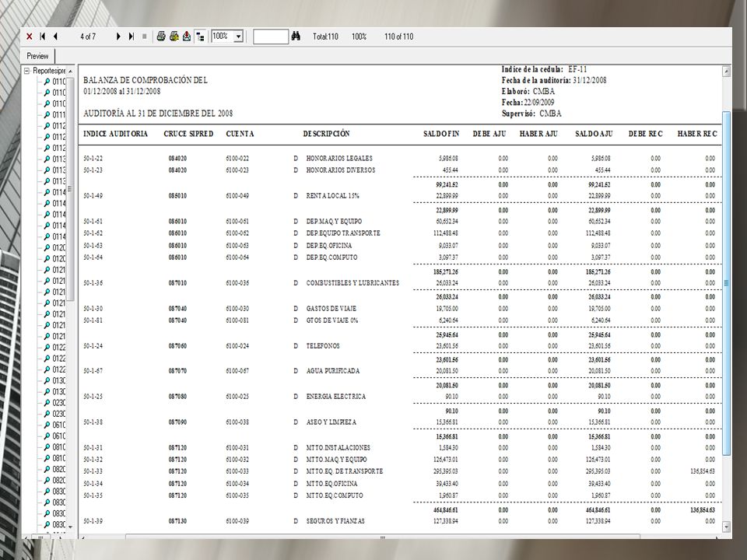Click the binoculars search icon
Viewport: 747px width, 560px height.
tap(296, 37)
